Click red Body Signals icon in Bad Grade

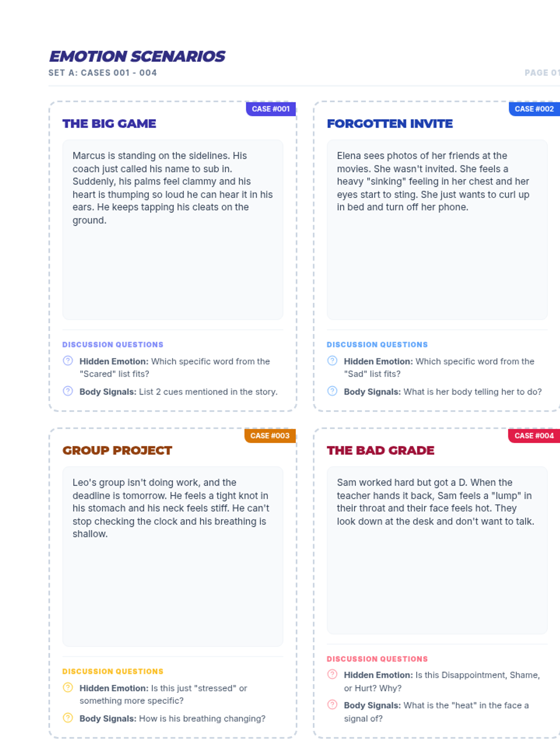pyautogui.click(x=332, y=705)
